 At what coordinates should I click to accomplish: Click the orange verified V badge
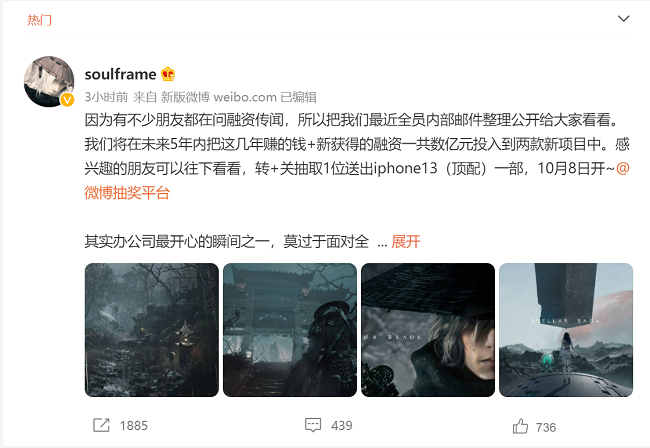[67, 100]
